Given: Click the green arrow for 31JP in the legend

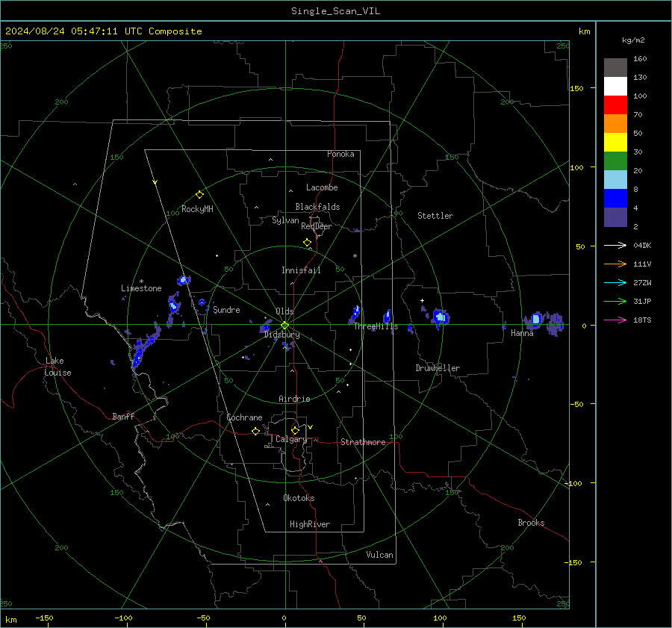Looking at the screenshot, I should pos(615,302).
